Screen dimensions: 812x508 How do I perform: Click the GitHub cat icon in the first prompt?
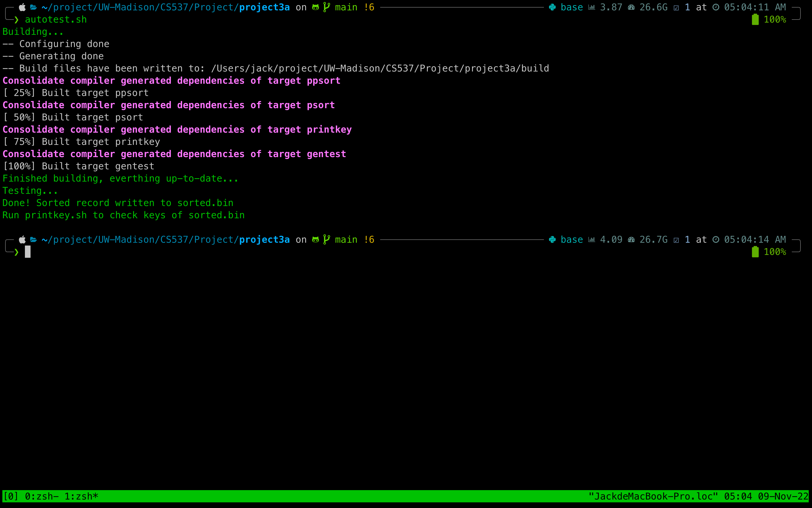[x=315, y=7]
